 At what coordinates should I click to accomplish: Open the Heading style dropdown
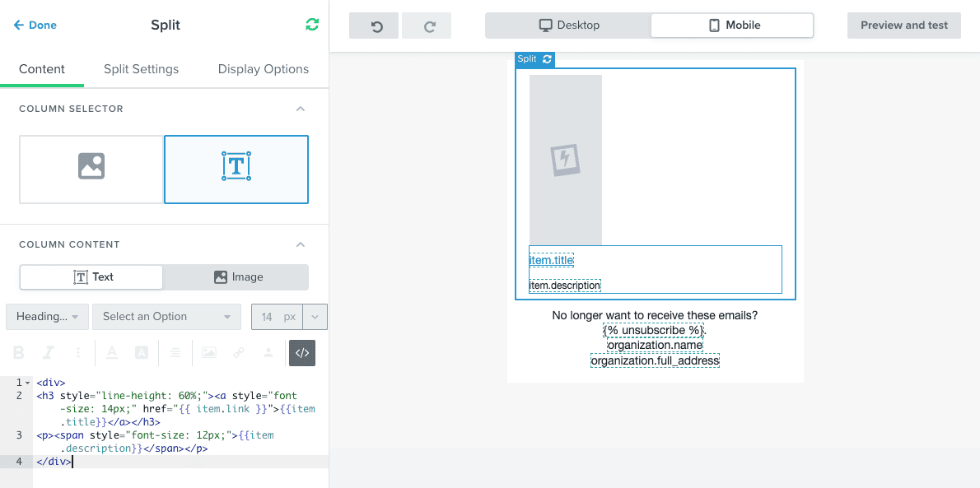point(47,317)
